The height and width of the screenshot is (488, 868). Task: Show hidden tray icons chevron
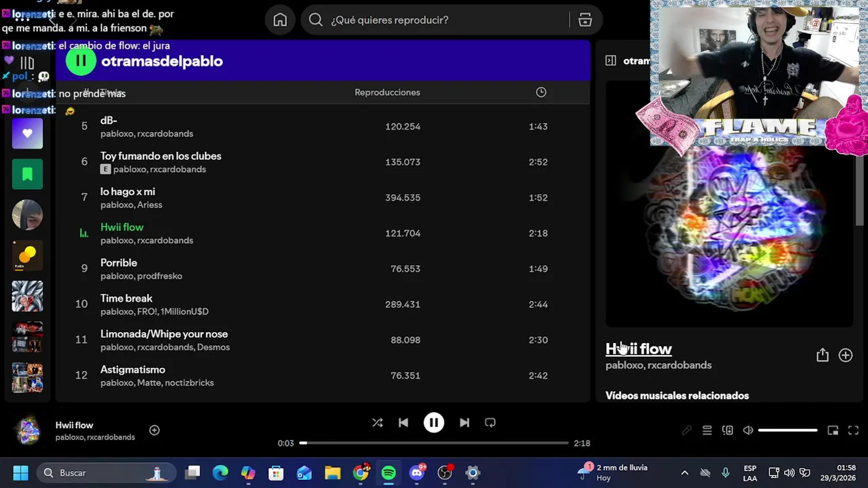coord(684,472)
